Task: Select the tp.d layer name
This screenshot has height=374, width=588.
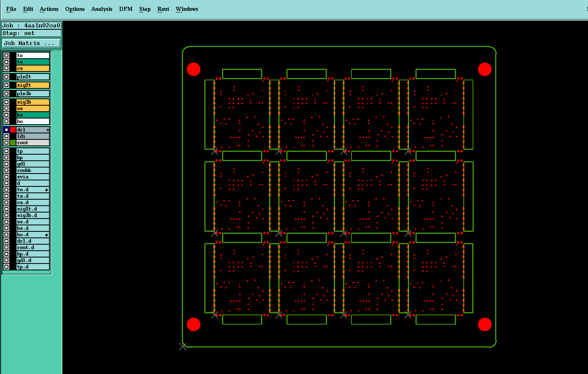Action: [33, 267]
